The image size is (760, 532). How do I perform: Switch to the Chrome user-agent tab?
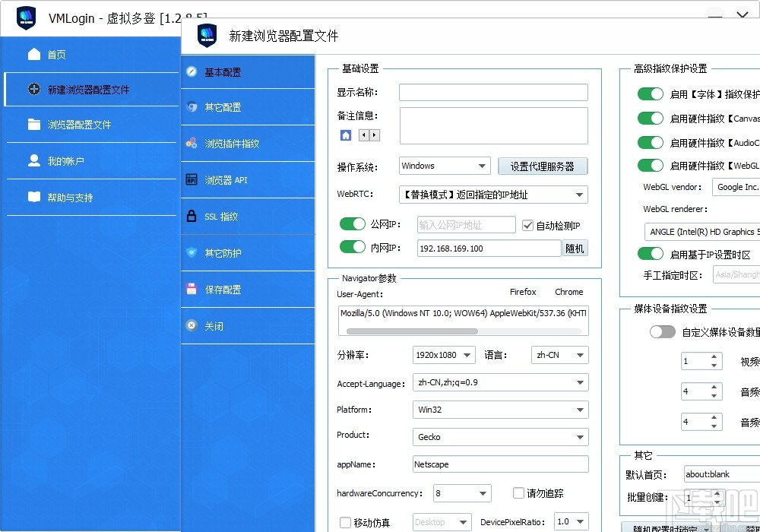pos(569,292)
